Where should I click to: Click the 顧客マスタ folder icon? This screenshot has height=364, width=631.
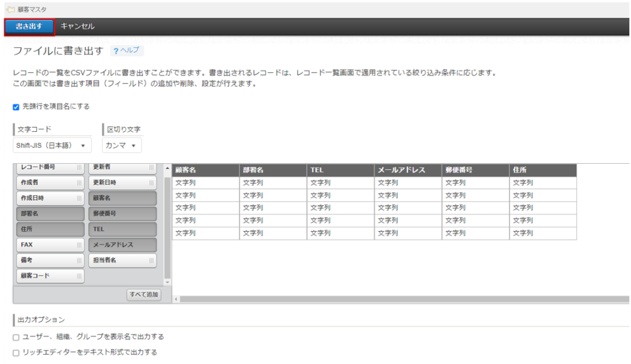[9, 9]
